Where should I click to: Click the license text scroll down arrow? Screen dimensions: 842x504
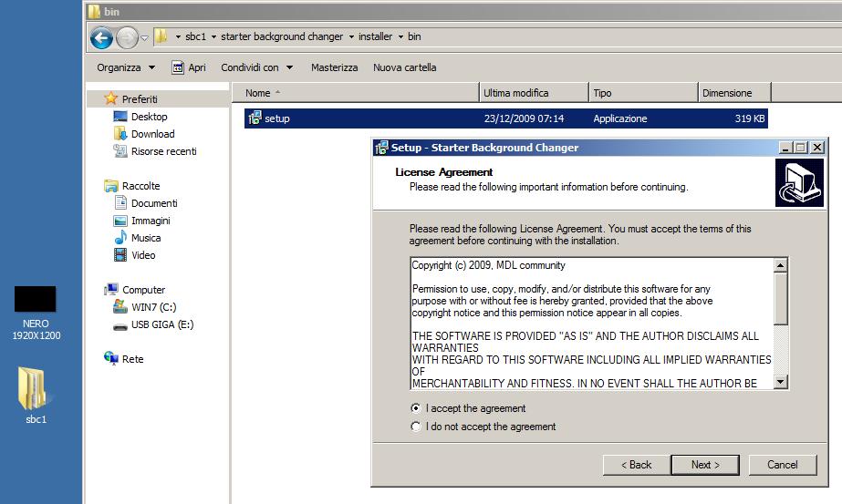pos(780,382)
